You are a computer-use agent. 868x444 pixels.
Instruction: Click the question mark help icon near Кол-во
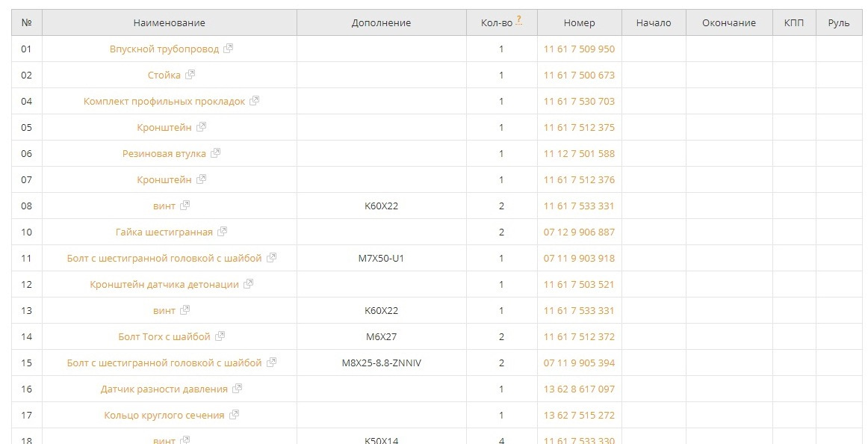(x=519, y=19)
